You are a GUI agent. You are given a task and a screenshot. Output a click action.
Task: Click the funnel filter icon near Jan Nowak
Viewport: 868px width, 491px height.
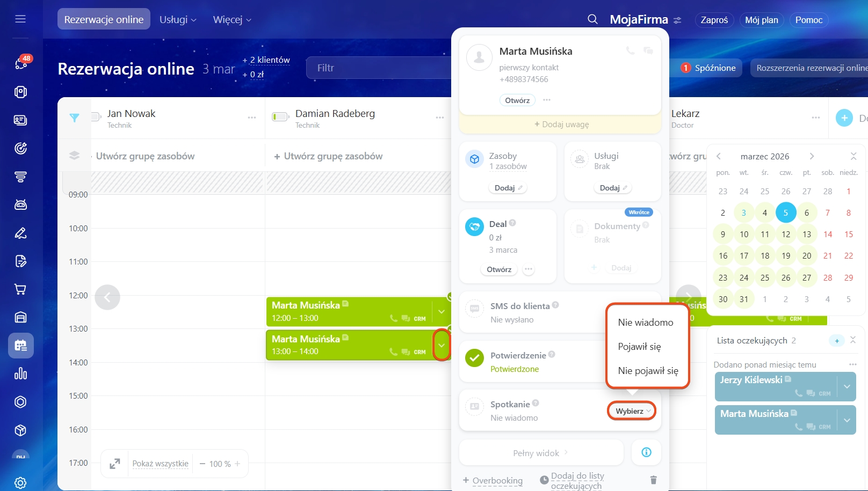pyautogui.click(x=75, y=118)
